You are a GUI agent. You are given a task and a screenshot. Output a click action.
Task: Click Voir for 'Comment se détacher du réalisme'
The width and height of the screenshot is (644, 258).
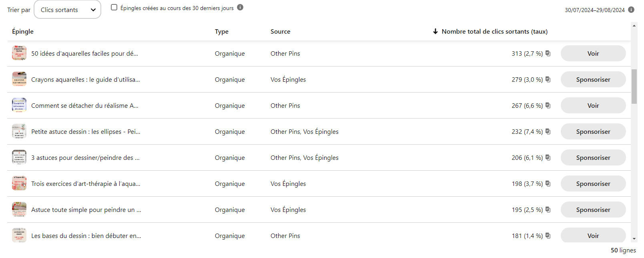[x=593, y=105]
